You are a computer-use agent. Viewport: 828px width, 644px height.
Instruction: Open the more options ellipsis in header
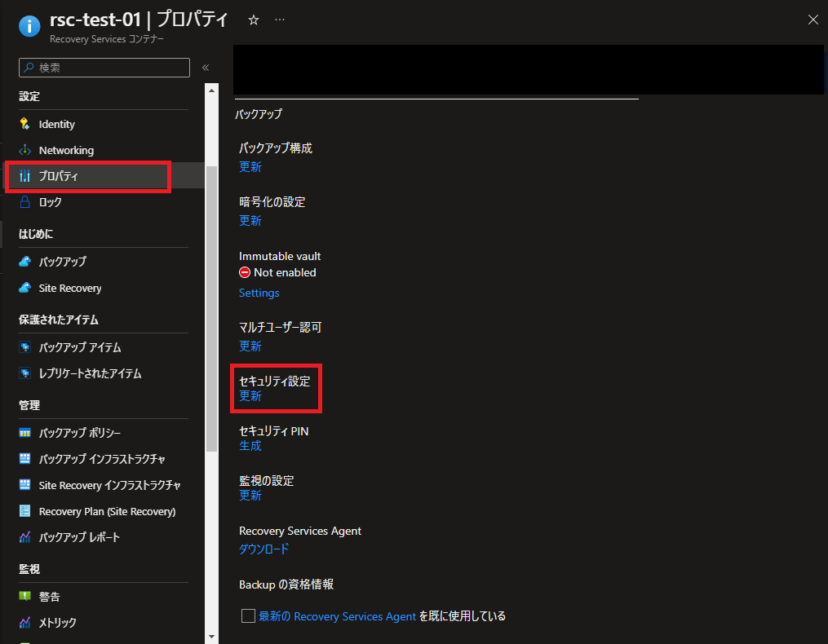point(280,20)
